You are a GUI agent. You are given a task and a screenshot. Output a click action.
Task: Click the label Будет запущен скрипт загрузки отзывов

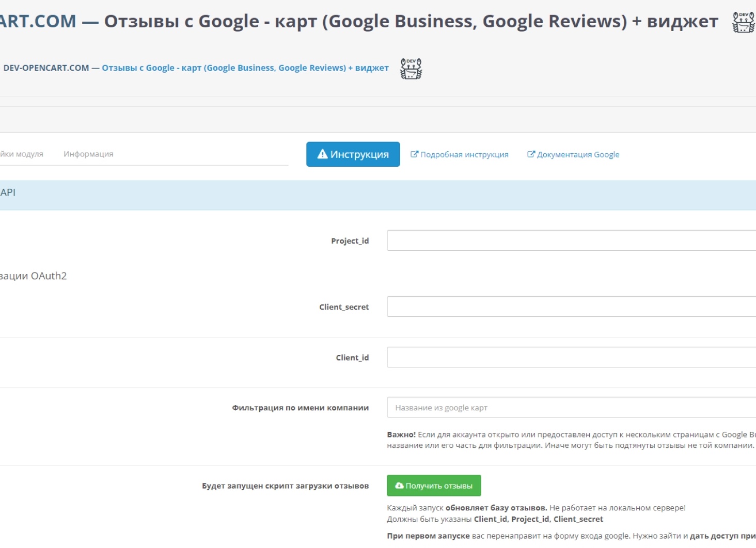[x=286, y=486]
